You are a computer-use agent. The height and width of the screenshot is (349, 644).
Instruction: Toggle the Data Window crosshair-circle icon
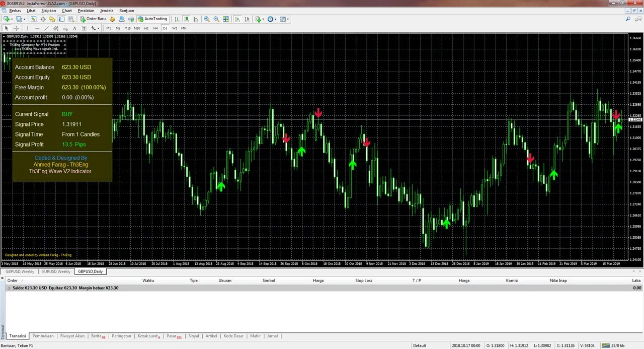tap(43, 19)
